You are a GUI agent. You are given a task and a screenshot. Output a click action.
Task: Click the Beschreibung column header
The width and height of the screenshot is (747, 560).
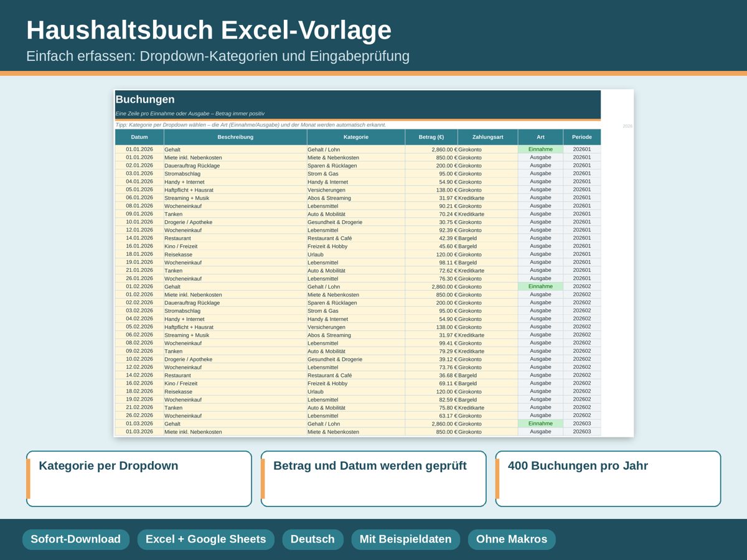pyautogui.click(x=235, y=137)
